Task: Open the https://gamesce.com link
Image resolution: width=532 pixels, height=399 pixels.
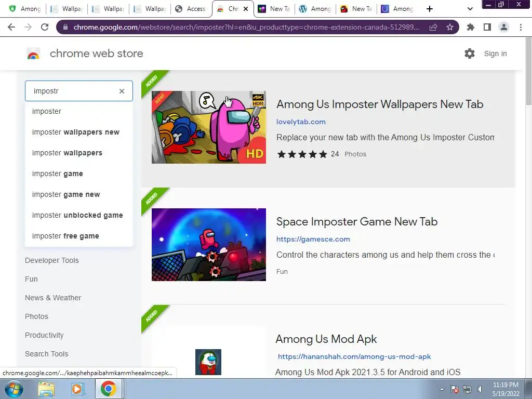Action: pos(313,239)
